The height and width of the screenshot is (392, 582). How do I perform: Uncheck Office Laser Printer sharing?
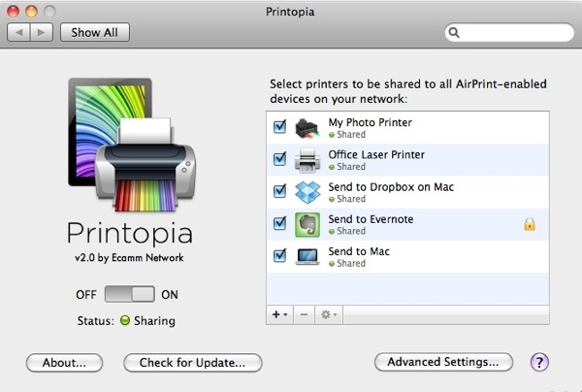[x=279, y=159]
